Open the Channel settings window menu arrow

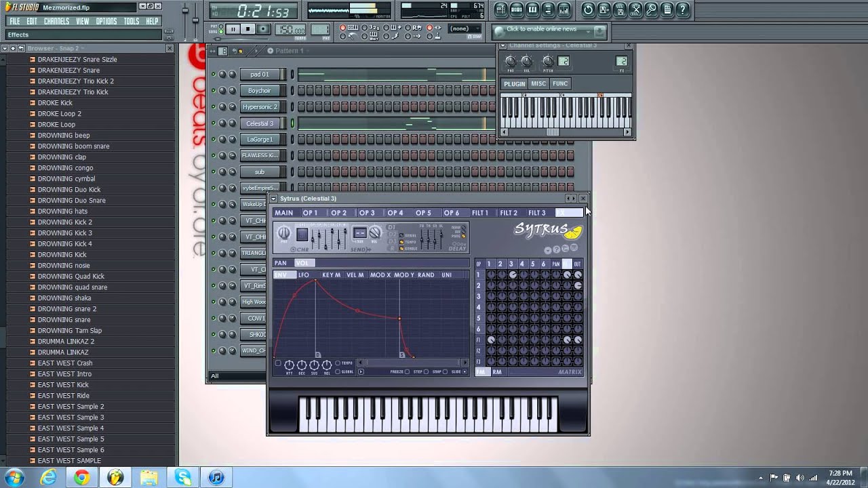click(x=502, y=45)
